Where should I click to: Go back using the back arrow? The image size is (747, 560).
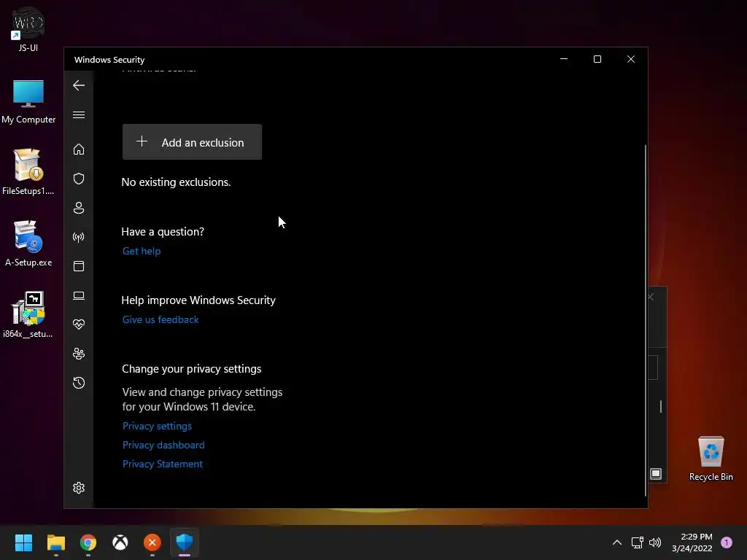[x=79, y=86]
